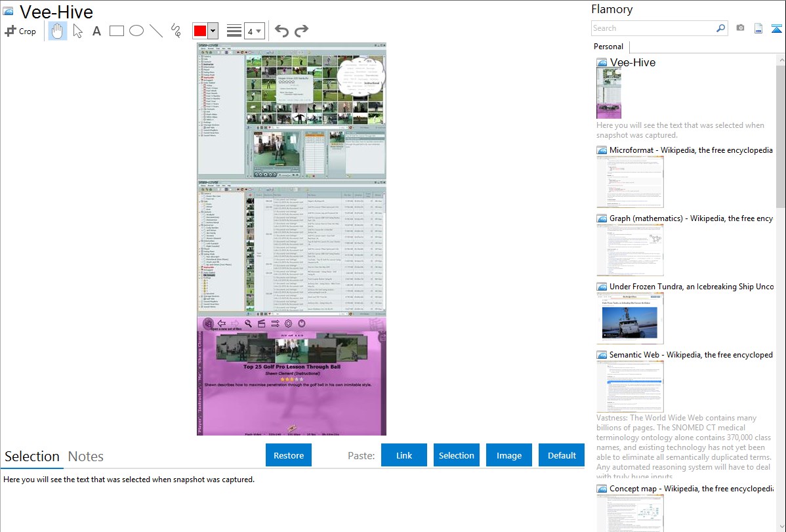Select the straight line tool
Image resolution: width=786 pixels, height=532 pixels.
pos(156,31)
